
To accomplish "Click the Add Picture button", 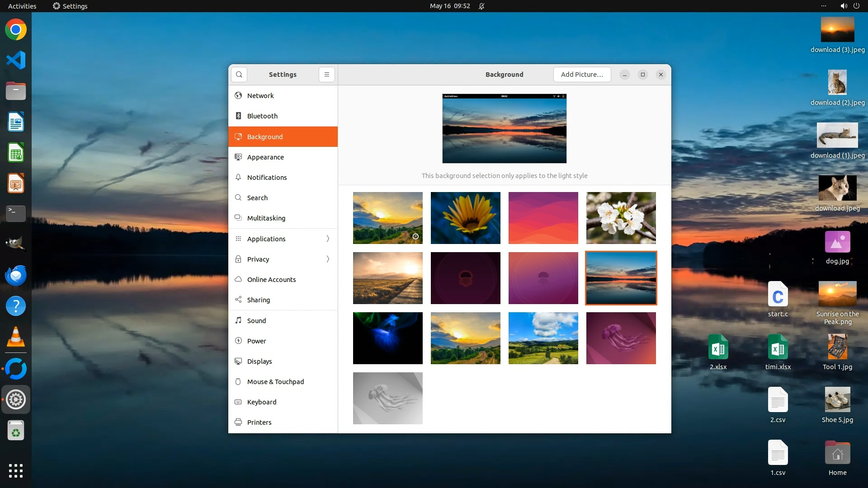I will click(582, 75).
